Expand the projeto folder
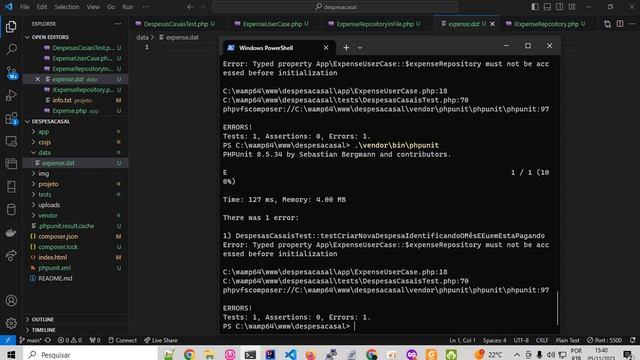The image size is (640, 360). coord(48,184)
